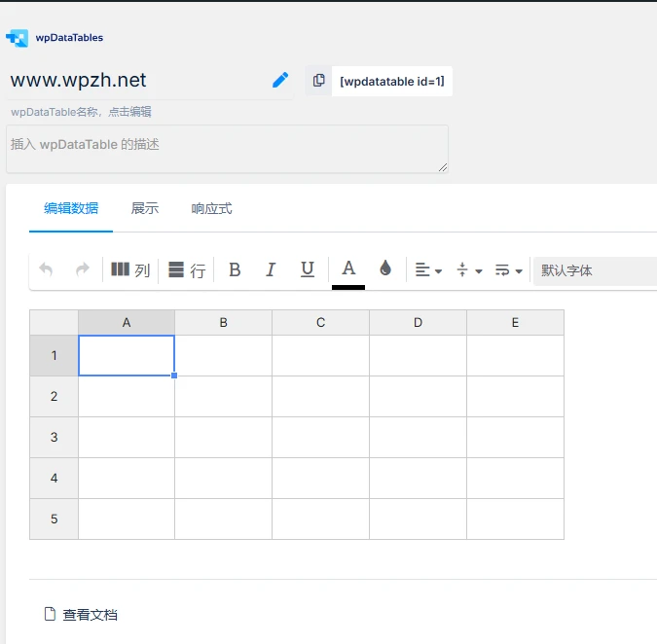This screenshot has width=657, height=644.
Task: Switch to the 响应式 tab
Action: 211,208
